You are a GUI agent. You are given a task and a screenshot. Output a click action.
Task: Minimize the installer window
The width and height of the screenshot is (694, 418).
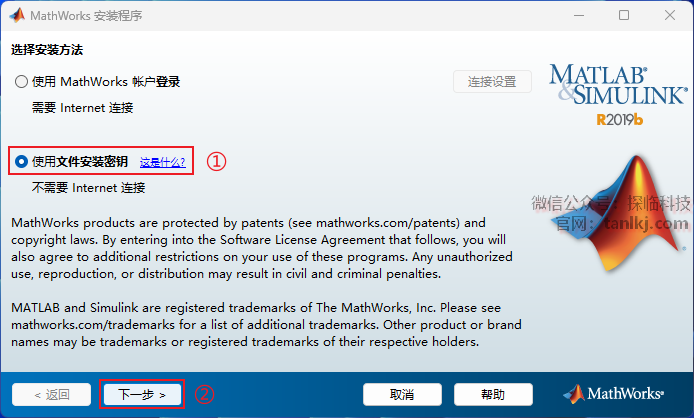579,15
